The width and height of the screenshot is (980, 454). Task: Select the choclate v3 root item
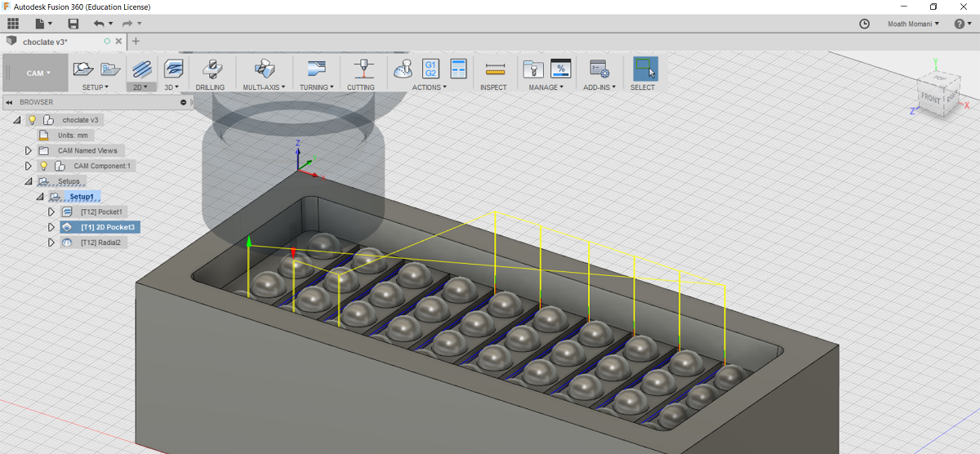pos(81,120)
